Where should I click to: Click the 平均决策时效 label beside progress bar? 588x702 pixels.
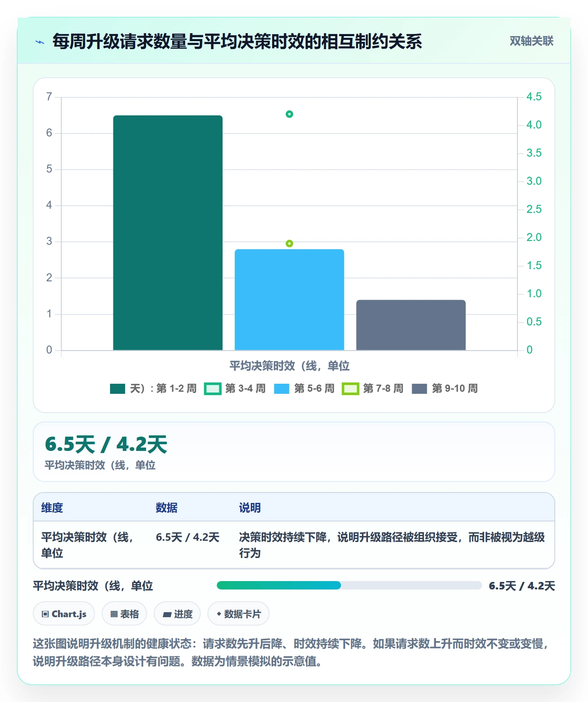[93, 586]
